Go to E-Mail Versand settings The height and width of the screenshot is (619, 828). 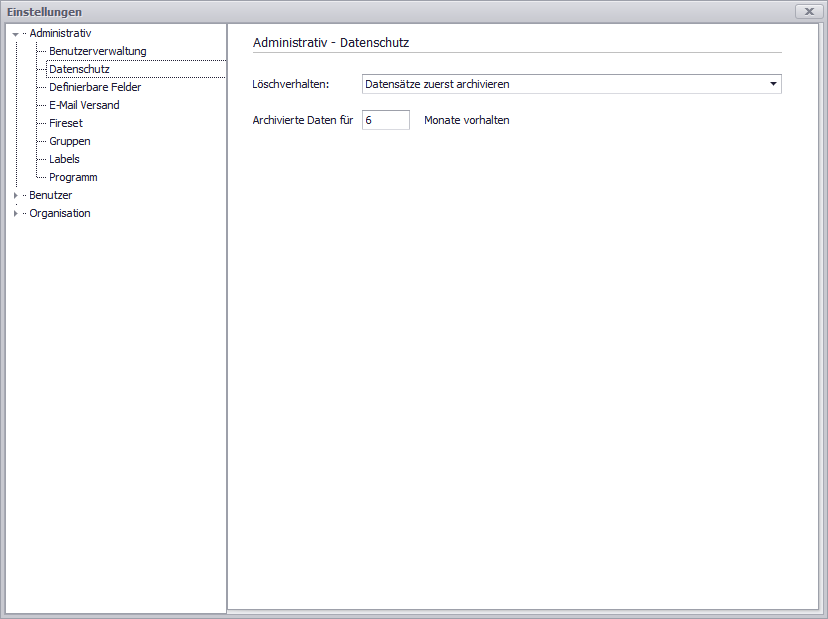[x=84, y=105]
